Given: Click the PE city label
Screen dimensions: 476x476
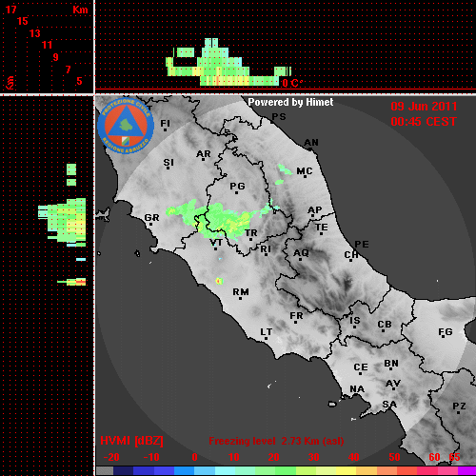Looking at the screenshot, I should tap(362, 245).
